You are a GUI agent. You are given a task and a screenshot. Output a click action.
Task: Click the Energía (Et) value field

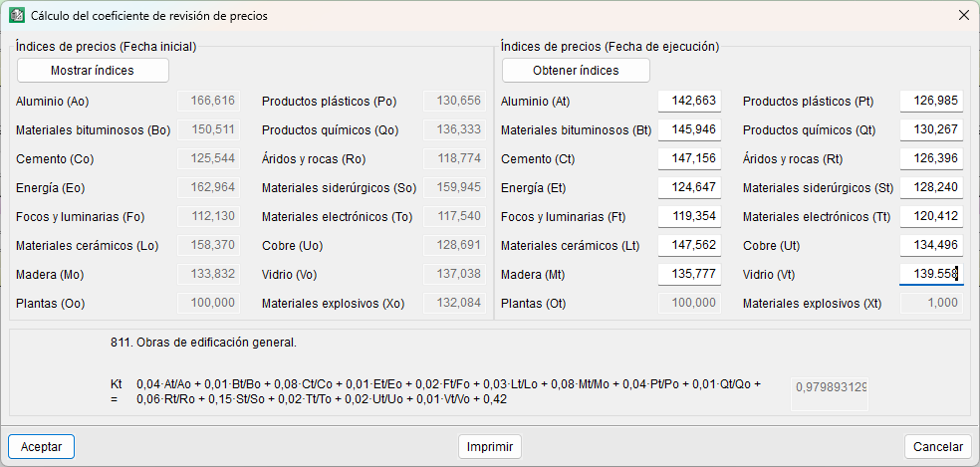click(x=689, y=188)
